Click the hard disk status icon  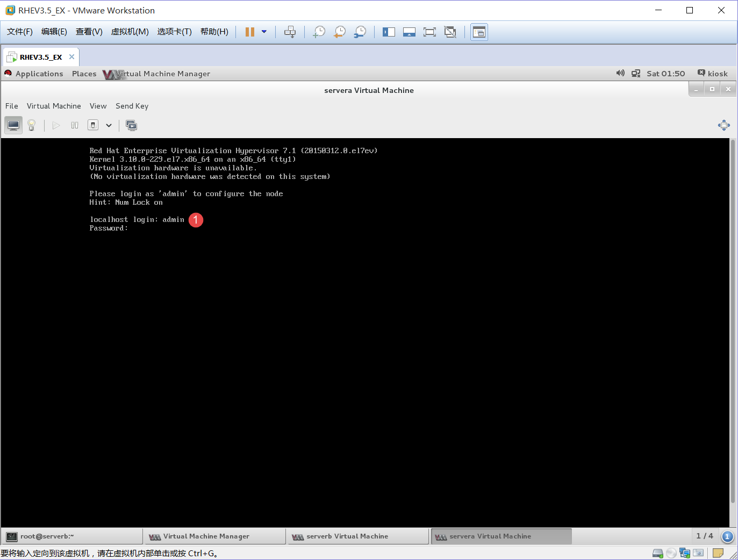point(657,553)
